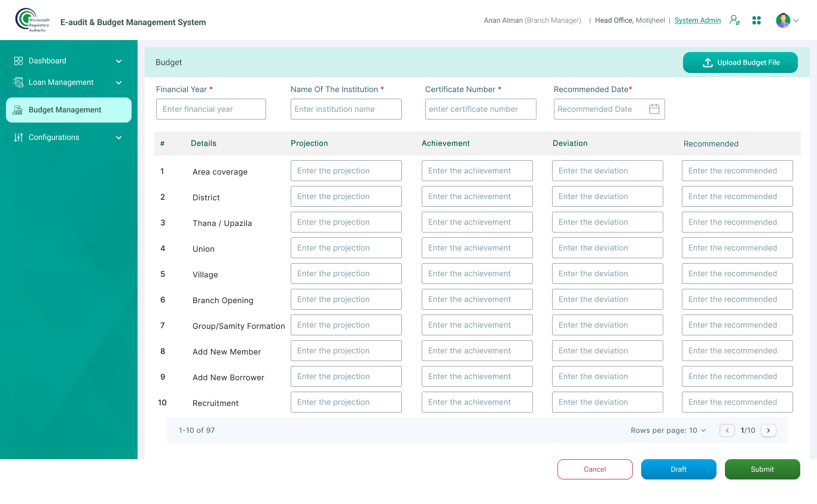Click the "Recruitment" row label
The height and width of the screenshot is (504, 817).
pos(215,404)
